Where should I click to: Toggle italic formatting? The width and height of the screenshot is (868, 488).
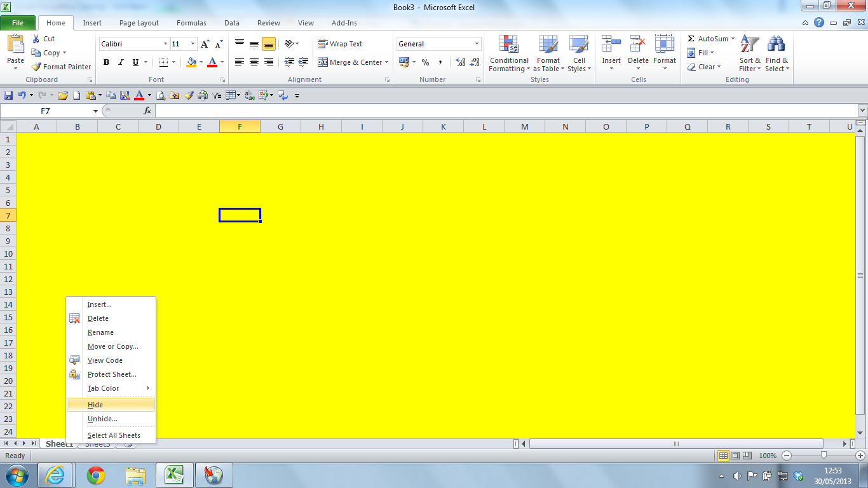[x=121, y=62]
